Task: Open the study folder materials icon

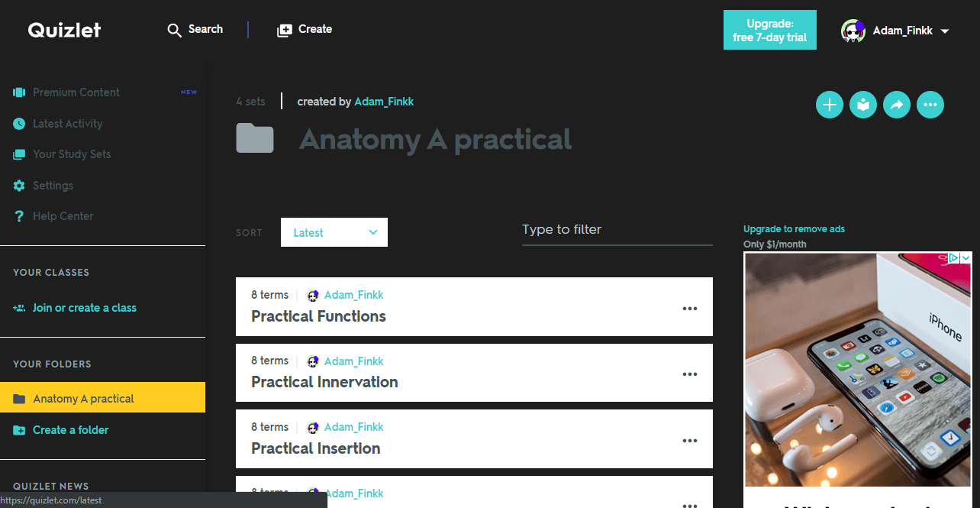Action: pyautogui.click(x=862, y=105)
